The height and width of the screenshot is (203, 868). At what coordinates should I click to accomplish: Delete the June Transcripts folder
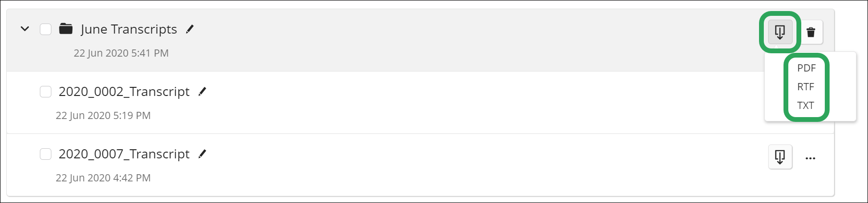(811, 32)
